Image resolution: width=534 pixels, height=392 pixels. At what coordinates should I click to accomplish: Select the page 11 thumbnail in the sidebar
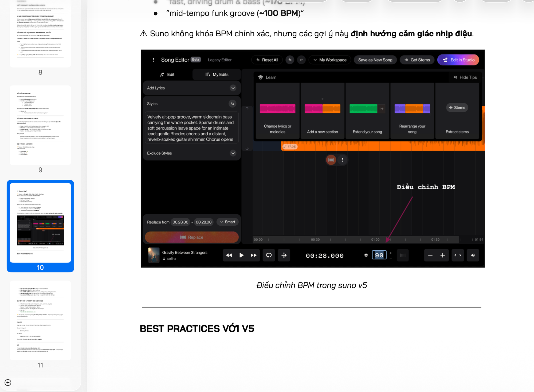40,320
